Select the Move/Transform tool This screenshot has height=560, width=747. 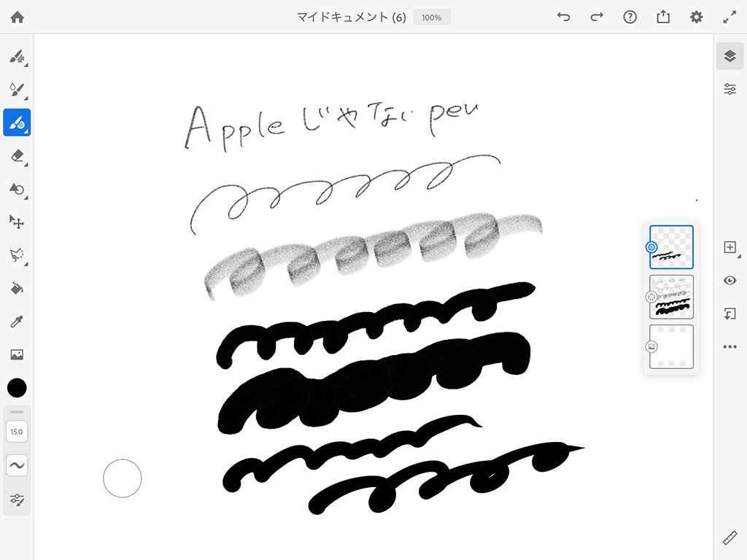[18, 222]
